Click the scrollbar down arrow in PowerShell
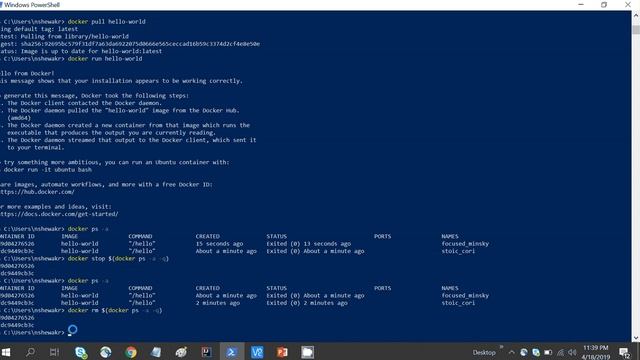The width and height of the screenshot is (640, 360). [x=636, y=338]
